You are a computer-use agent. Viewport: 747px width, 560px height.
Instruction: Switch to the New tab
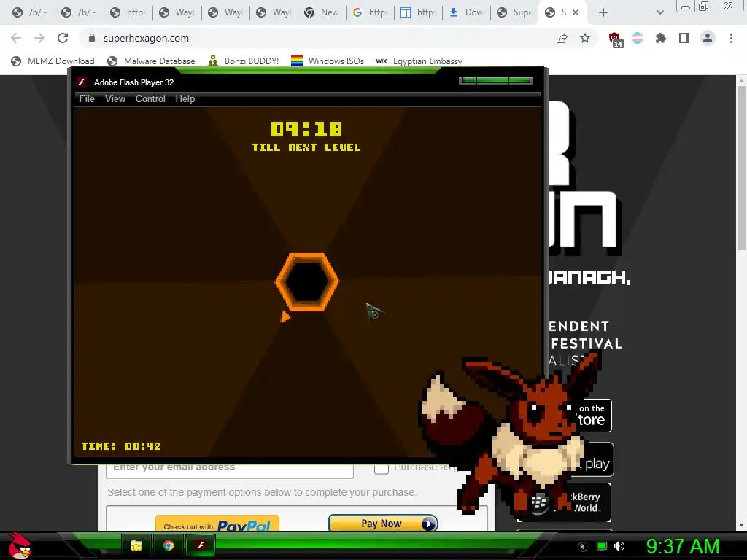click(x=322, y=12)
